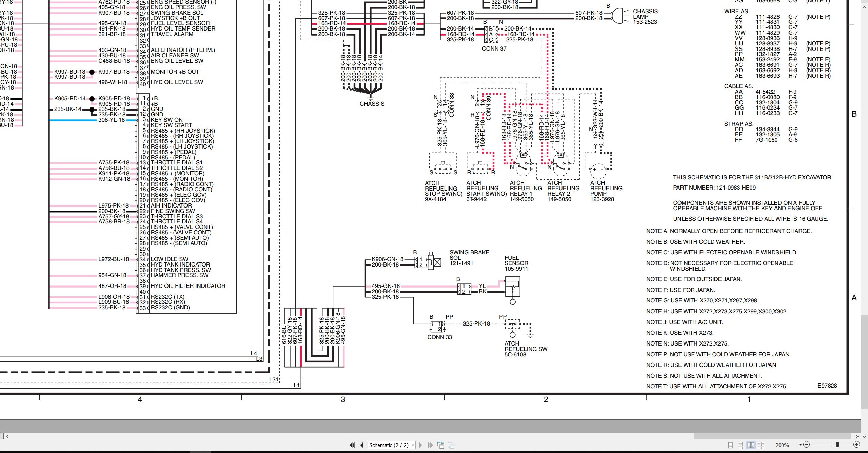Click FINE SWING SW label
This screenshot has width=868, height=453.
[173, 211]
